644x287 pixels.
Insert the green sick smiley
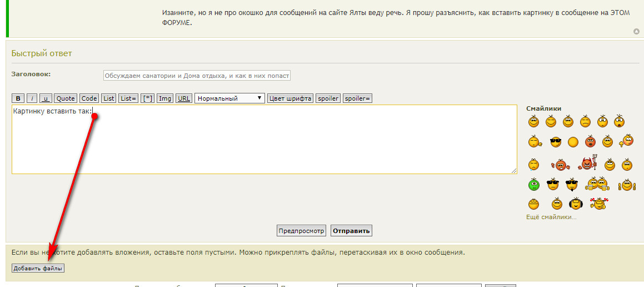[534, 184]
